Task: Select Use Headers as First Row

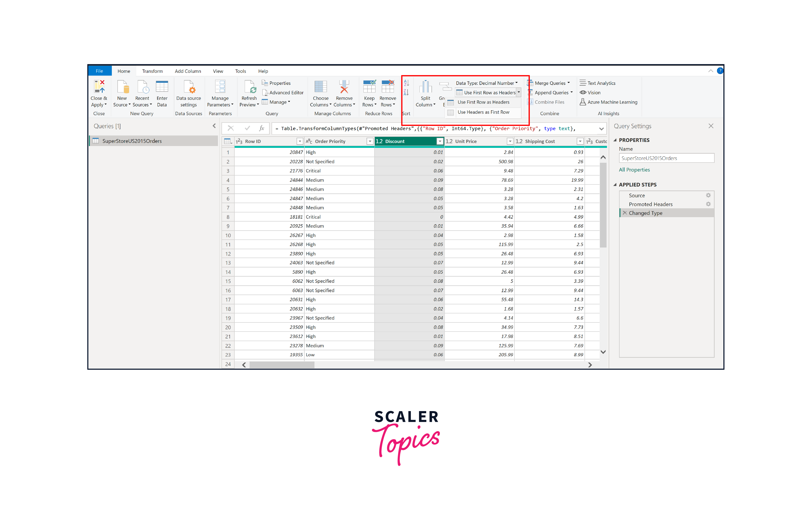Action: point(484,112)
